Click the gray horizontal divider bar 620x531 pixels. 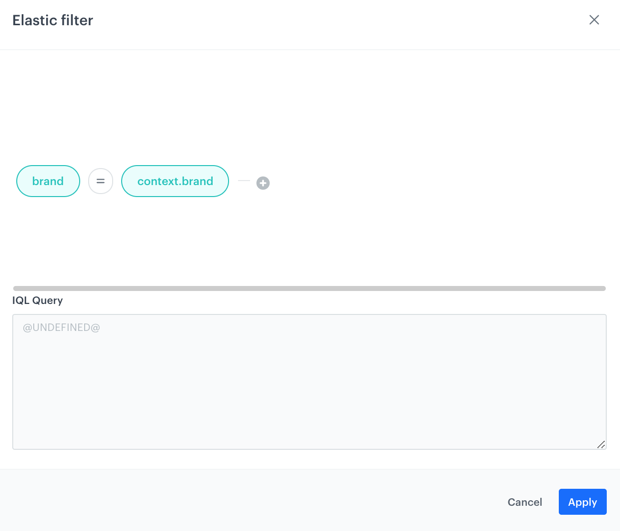pyautogui.click(x=309, y=288)
